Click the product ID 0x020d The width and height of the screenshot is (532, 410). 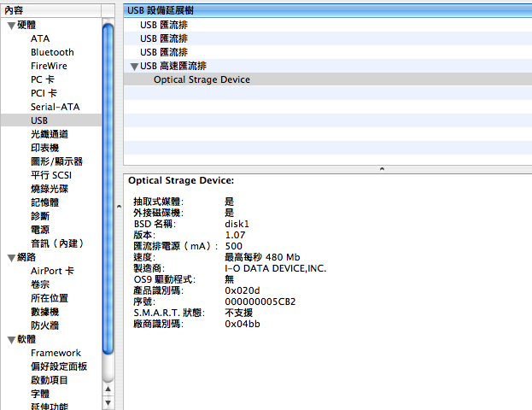243,291
